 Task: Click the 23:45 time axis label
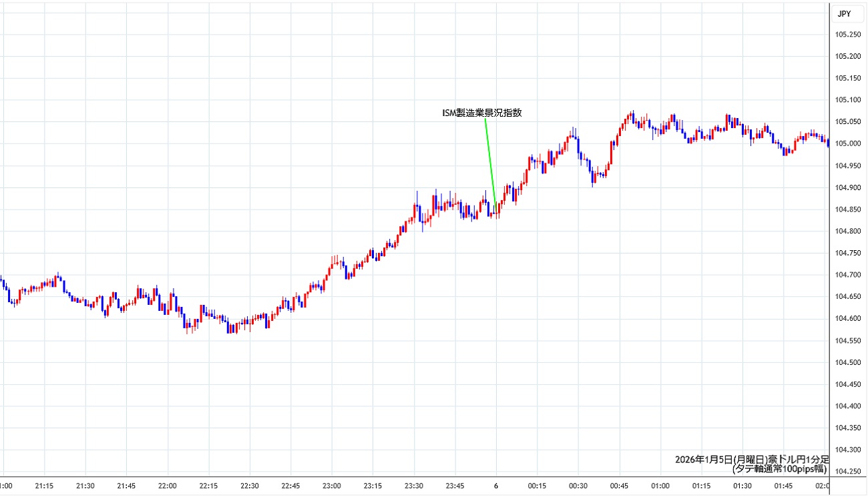(x=455, y=486)
